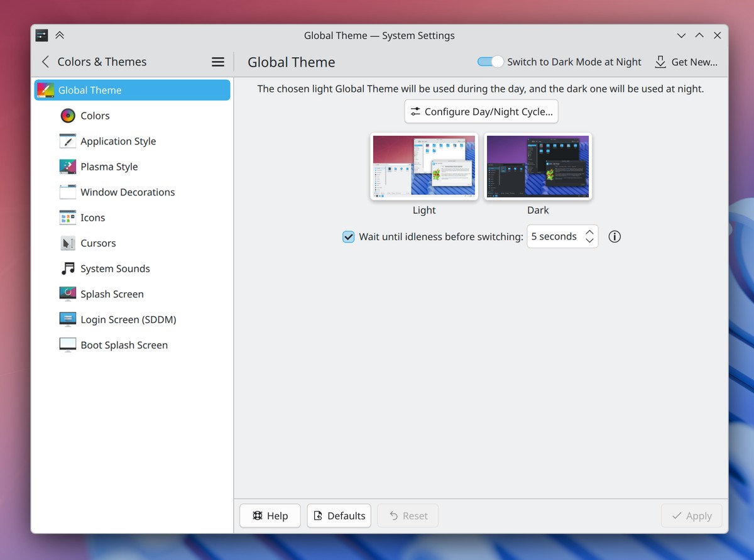Select the Application Style sidebar icon
Screen dimensions: 754x560
tap(67, 141)
